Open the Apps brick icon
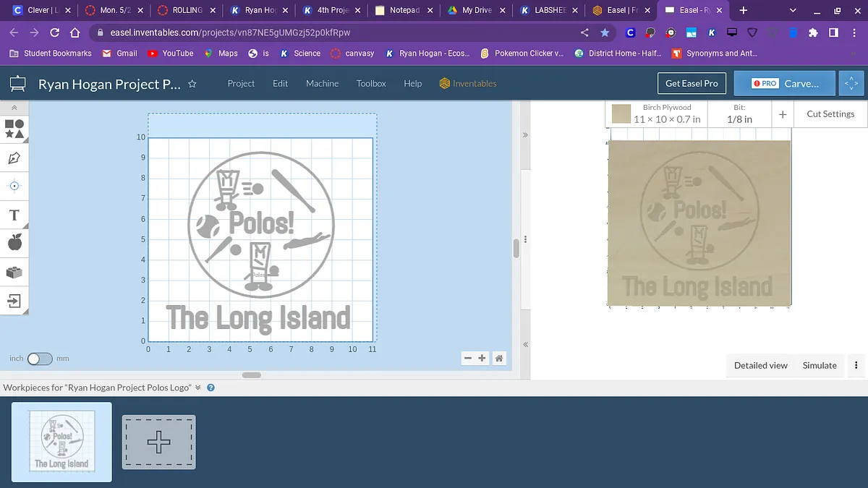868x488 pixels. pyautogui.click(x=14, y=272)
